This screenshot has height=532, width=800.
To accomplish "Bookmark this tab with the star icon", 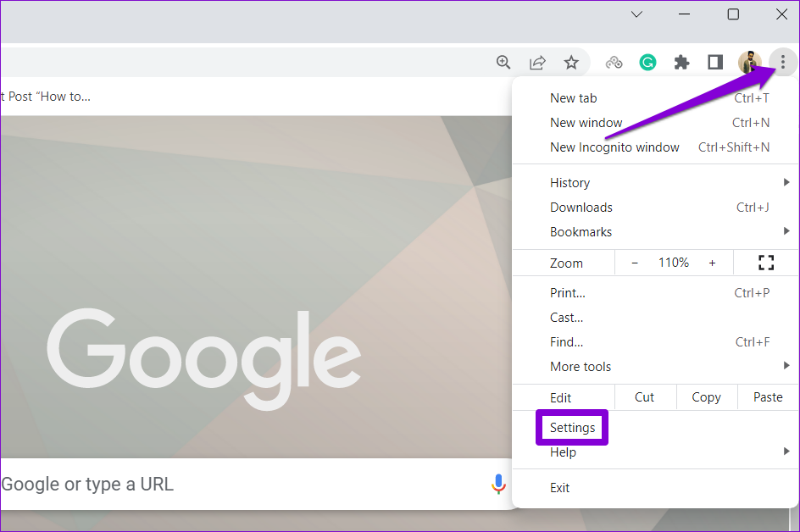I will click(571, 62).
